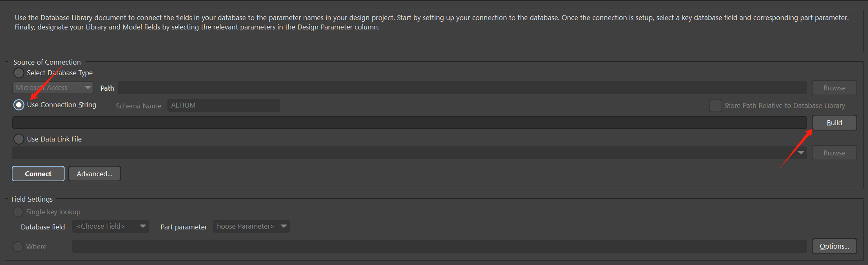Select the Single key lookup radio button
868x265 pixels.
[18, 212]
